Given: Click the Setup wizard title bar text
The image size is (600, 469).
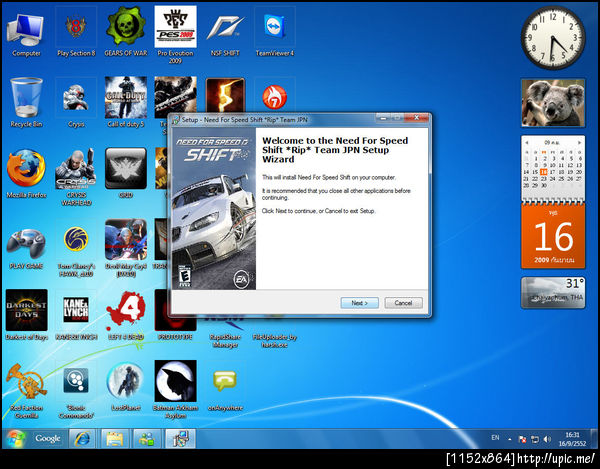Looking at the screenshot, I should tap(244, 120).
